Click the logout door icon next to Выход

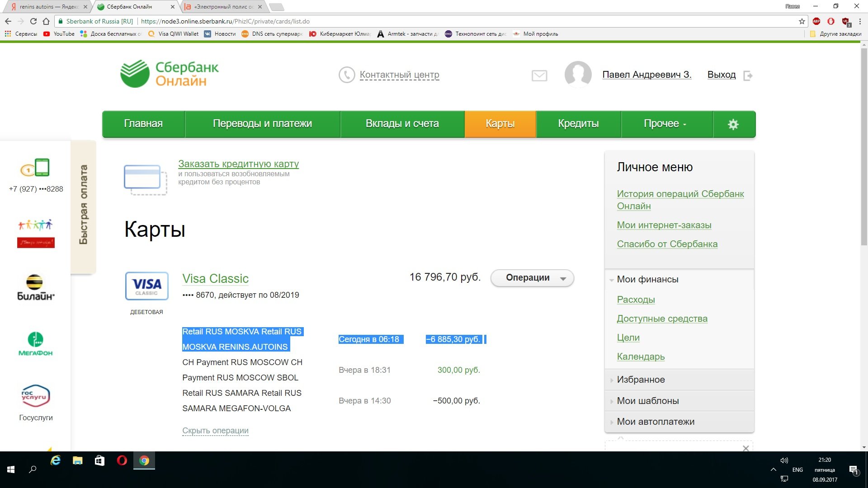pyautogui.click(x=748, y=75)
